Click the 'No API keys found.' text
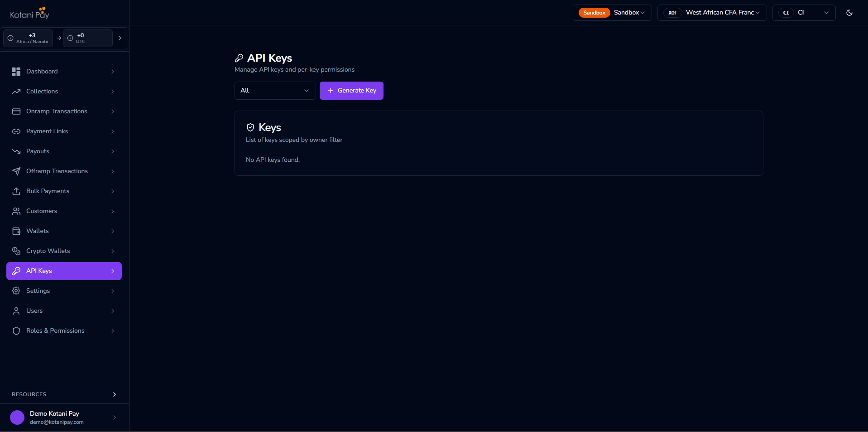Image resolution: width=868 pixels, height=432 pixels. (273, 160)
